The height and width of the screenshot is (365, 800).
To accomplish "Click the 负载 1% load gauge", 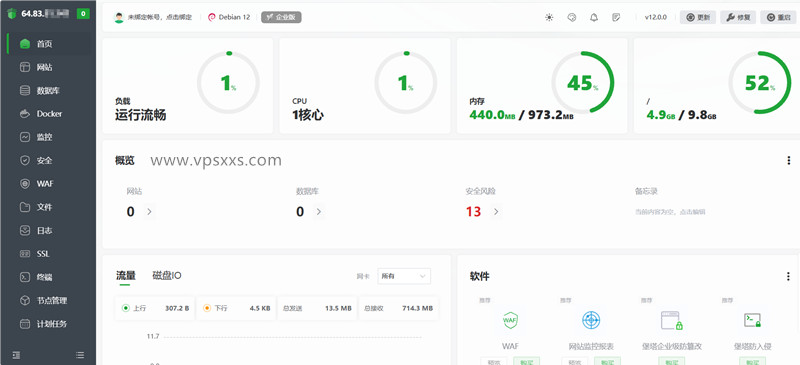I will pos(228,83).
